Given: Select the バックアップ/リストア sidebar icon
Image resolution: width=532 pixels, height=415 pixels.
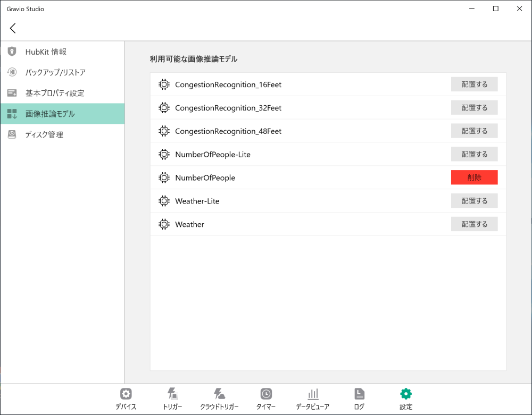Looking at the screenshot, I should pos(12,72).
